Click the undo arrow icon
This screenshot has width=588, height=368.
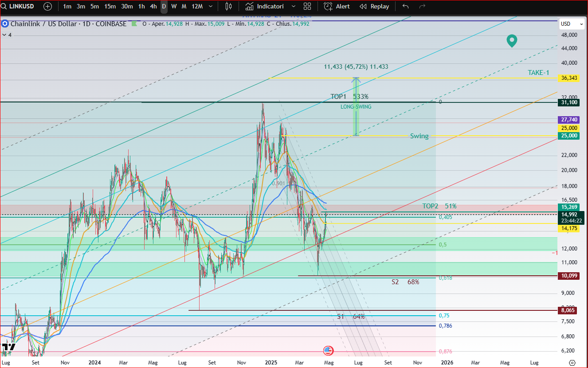pyautogui.click(x=405, y=7)
